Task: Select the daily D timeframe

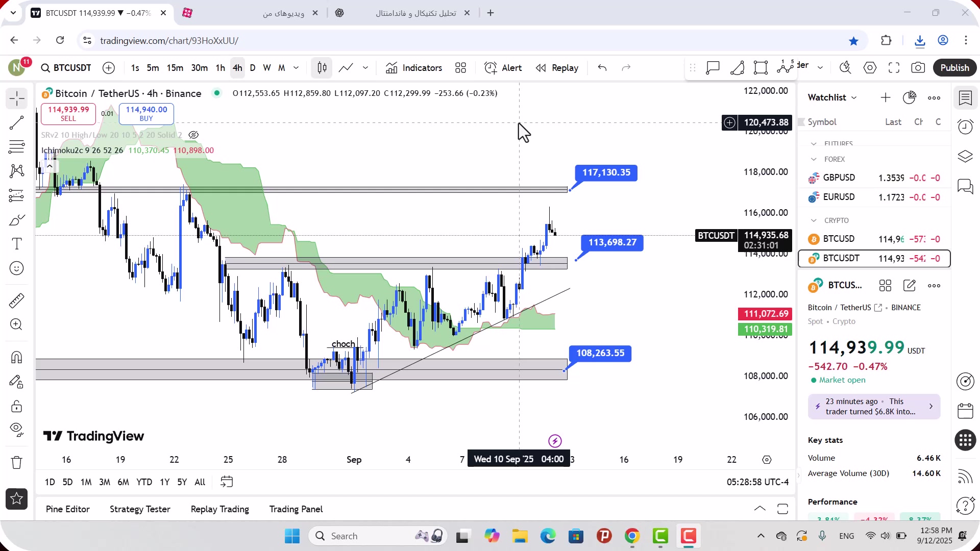Action: pos(253,68)
